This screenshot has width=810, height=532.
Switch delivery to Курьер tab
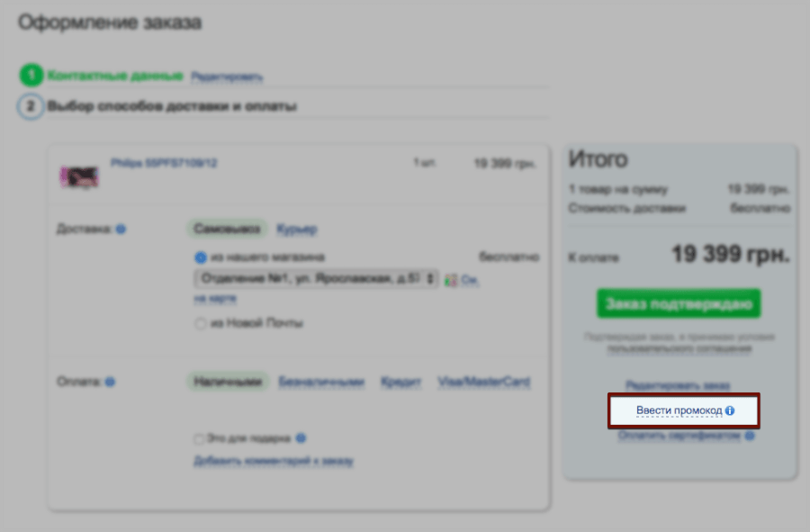point(296,230)
